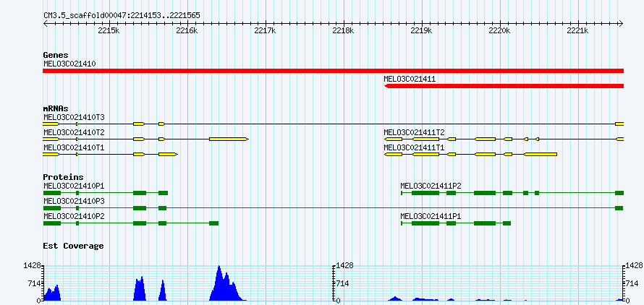644x305 pixels.
Task: Click the ruler's right arrowhead
Action: click(x=622, y=24)
